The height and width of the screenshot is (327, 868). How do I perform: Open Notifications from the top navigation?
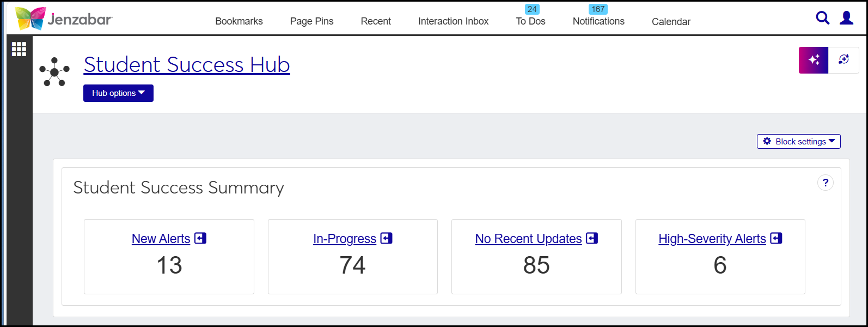tap(598, 21)
